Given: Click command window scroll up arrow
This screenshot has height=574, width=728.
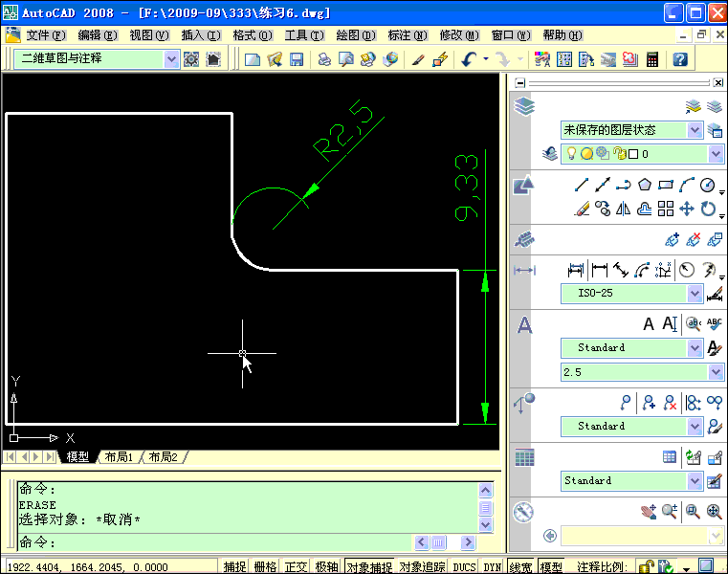Looking at the screenshot, I should tap(485, 490).
